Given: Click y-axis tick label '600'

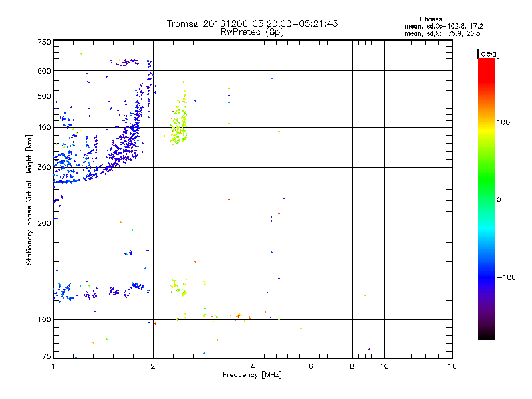Looking at the screenshot, I should click(44, 71).
